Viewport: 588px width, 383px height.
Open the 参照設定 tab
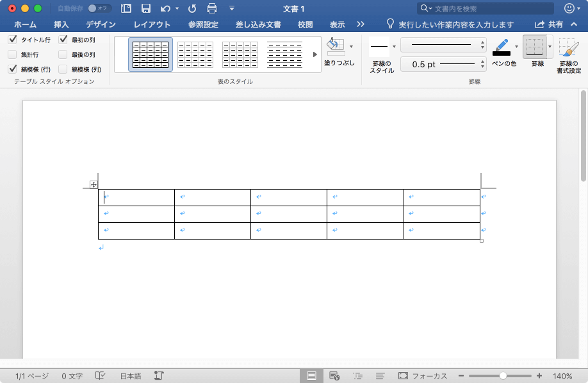[203, 24]
